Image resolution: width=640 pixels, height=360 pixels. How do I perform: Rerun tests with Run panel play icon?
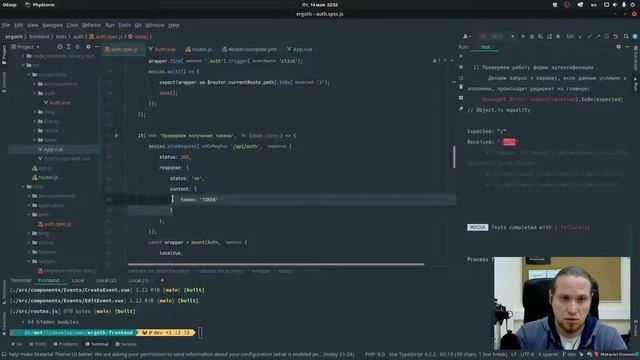461,56
